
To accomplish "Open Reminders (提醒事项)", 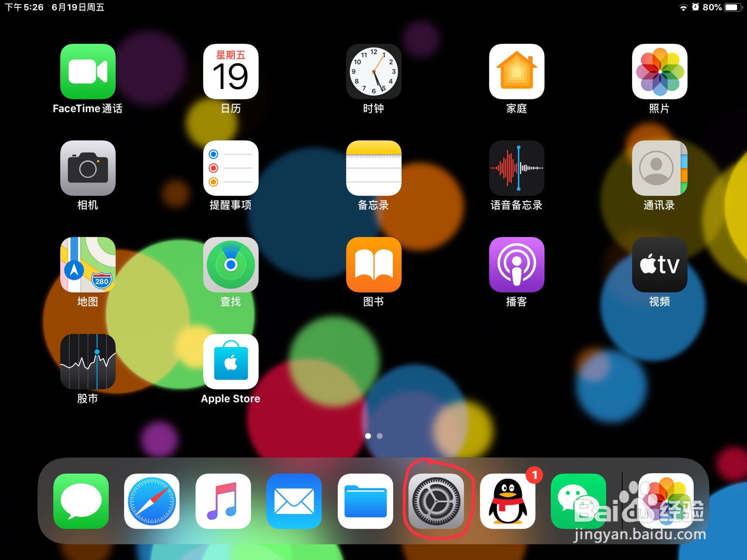I will 231,168.
